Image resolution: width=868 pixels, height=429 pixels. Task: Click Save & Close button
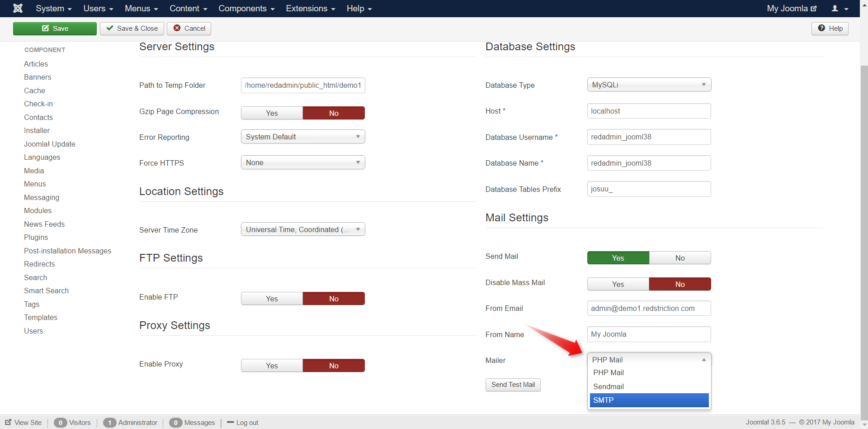pos(132,29)
